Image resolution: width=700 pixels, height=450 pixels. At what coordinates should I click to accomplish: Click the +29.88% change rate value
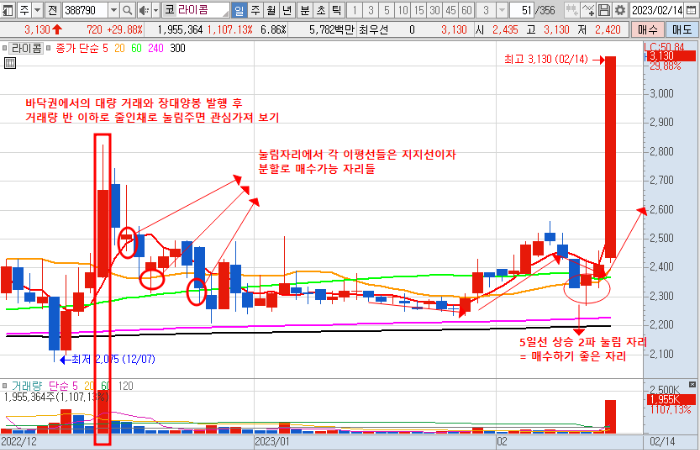pos(125,30)
